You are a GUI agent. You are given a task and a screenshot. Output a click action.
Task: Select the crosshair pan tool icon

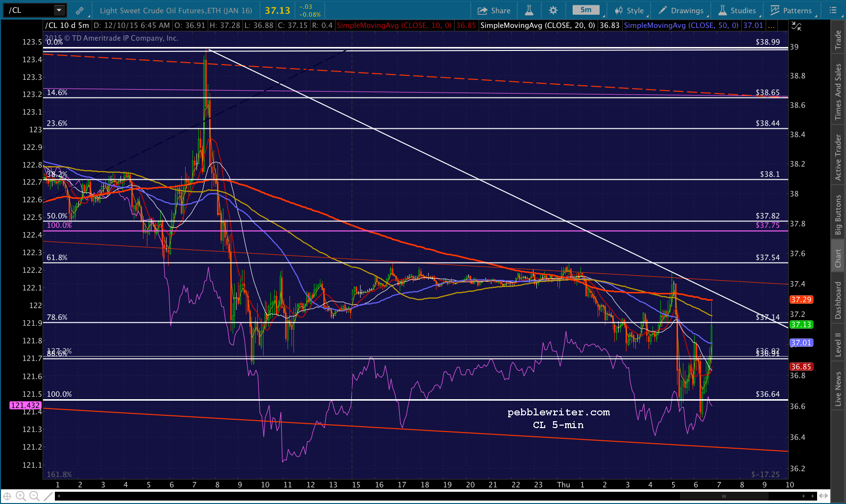7,496
